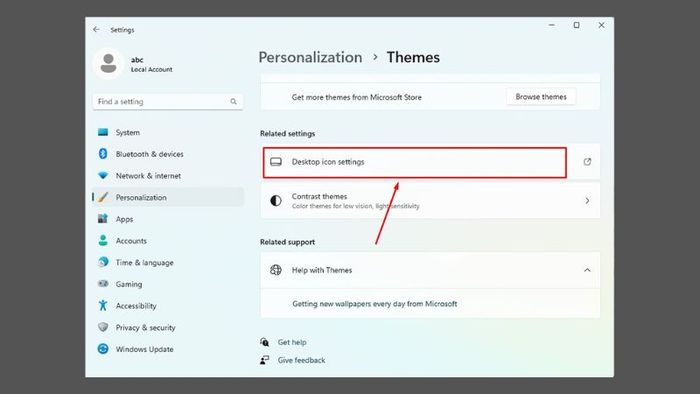Click the Apps sidebar icon

(x=103, y=219)
